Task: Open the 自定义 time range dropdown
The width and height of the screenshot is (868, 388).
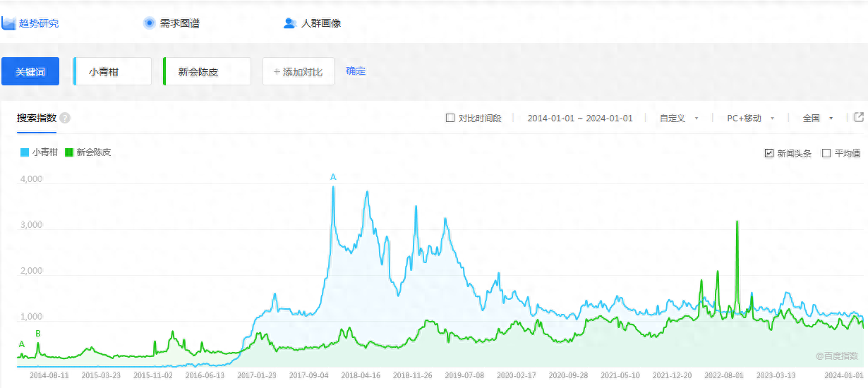Action: (679, 119)
